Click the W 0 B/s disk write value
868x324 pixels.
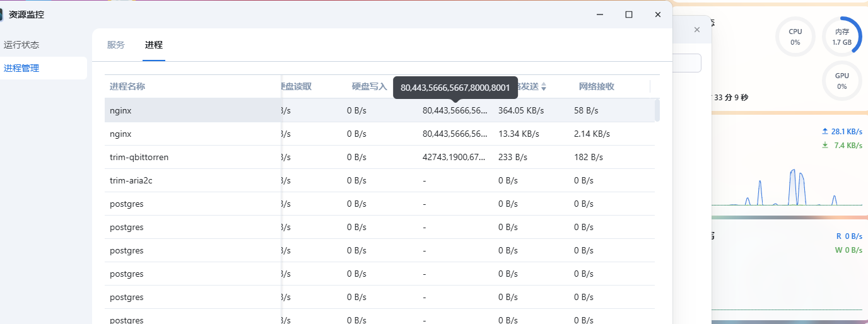point(848,250)
